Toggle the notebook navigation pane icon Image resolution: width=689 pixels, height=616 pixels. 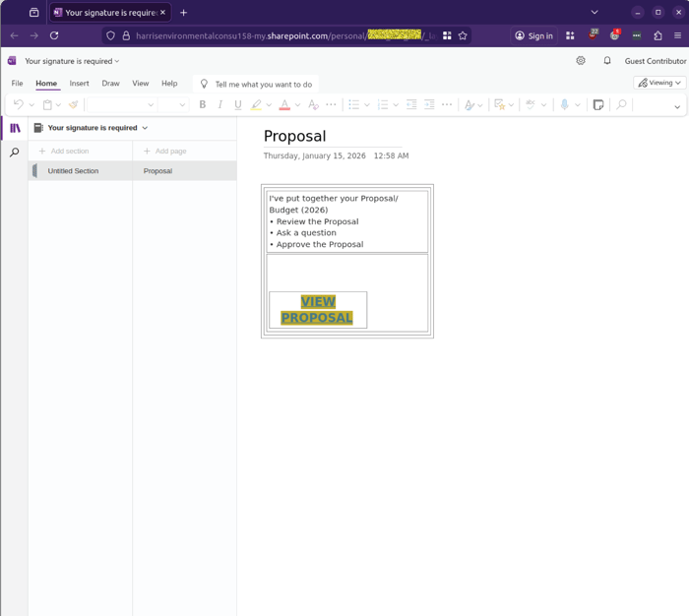coord(15,128)
